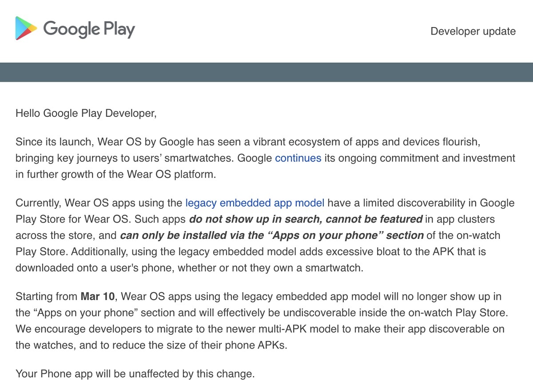Click the Google Play wordmark text
Screen dimensions: 533x392
click(x=89, y=29)
